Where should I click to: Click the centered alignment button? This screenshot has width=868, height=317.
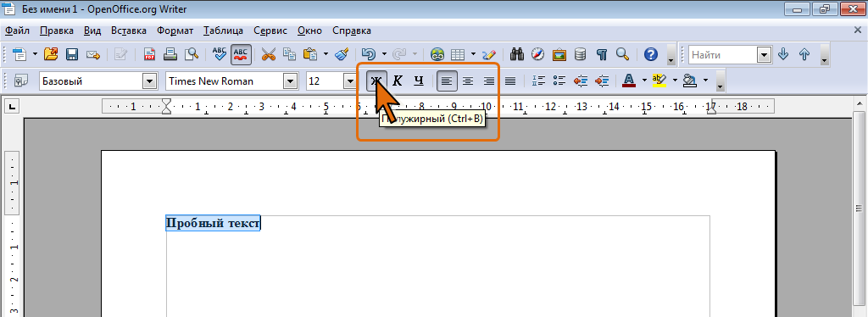pos(468,81)
